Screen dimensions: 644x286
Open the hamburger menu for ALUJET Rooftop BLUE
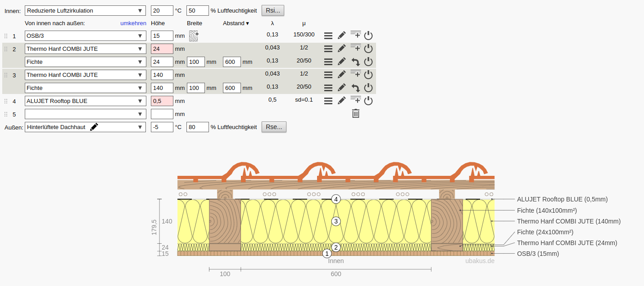click(x=328, y=101)
